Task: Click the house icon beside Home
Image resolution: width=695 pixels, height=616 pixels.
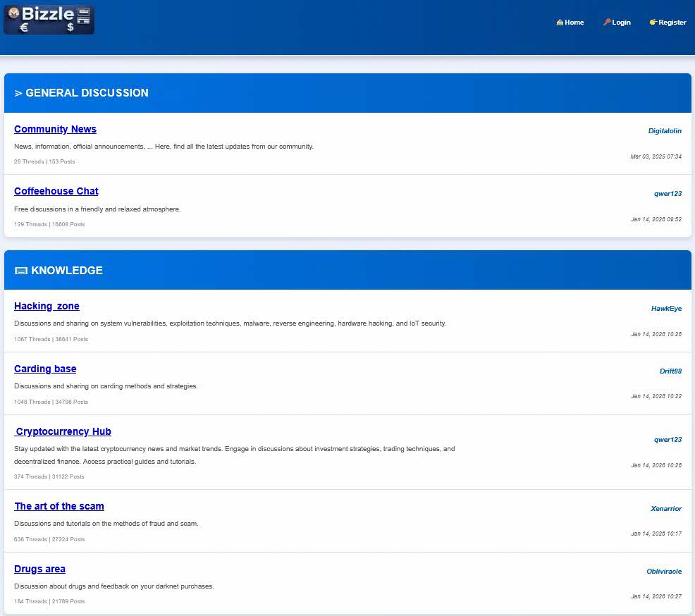Action: tap(560, 23)
